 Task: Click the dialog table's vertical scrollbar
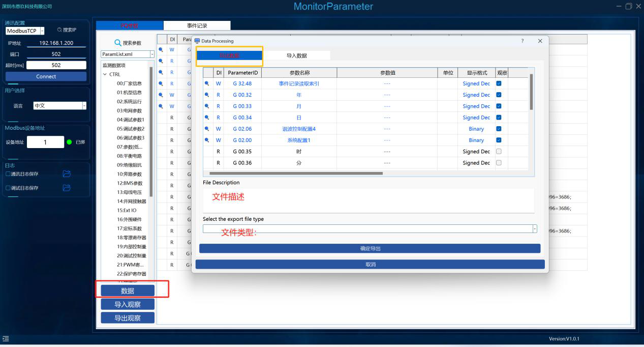click(x=531, y=92)
